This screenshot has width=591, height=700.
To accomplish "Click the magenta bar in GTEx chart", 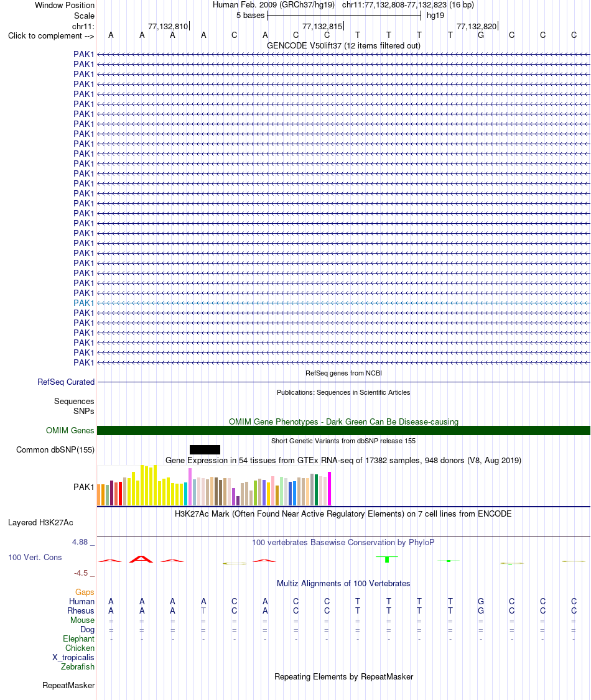I will [330, 489].
